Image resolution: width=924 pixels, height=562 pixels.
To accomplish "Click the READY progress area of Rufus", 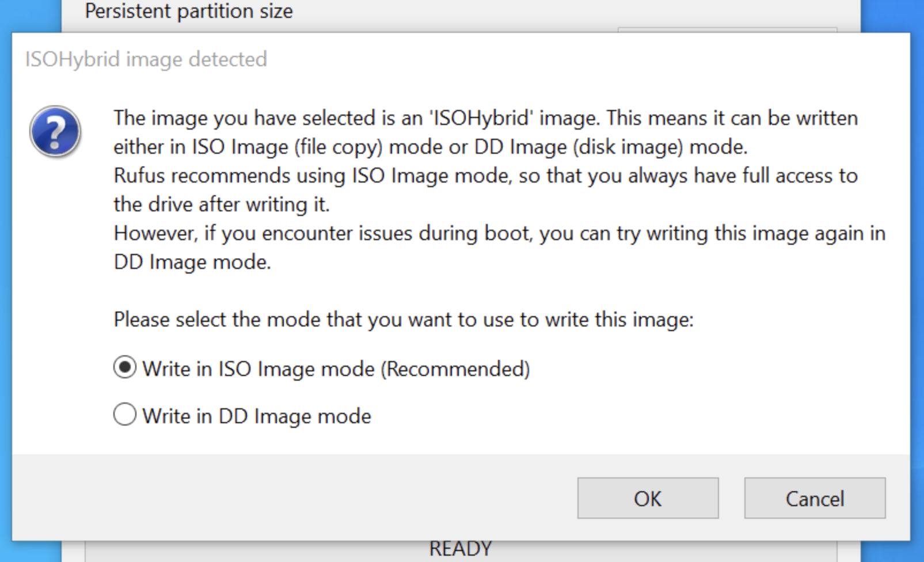I will click(461, 547).
